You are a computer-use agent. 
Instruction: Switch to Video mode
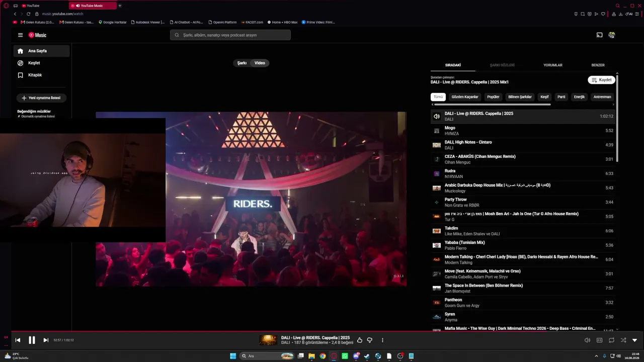[x=260, y=63]
